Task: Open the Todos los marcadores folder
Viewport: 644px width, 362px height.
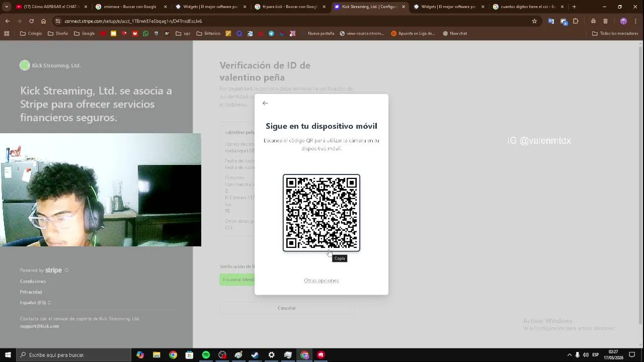Action: coord(615,34)
